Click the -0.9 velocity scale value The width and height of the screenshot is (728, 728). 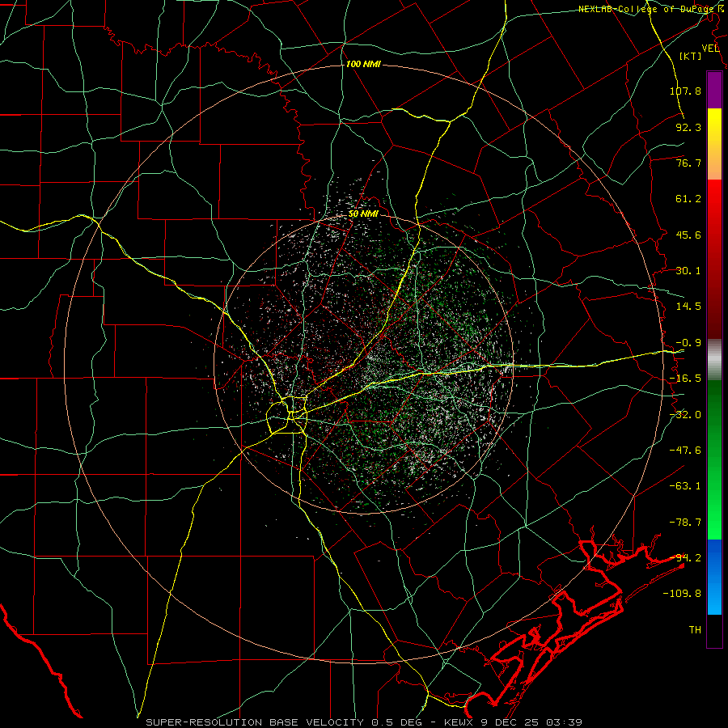point(688,343)
